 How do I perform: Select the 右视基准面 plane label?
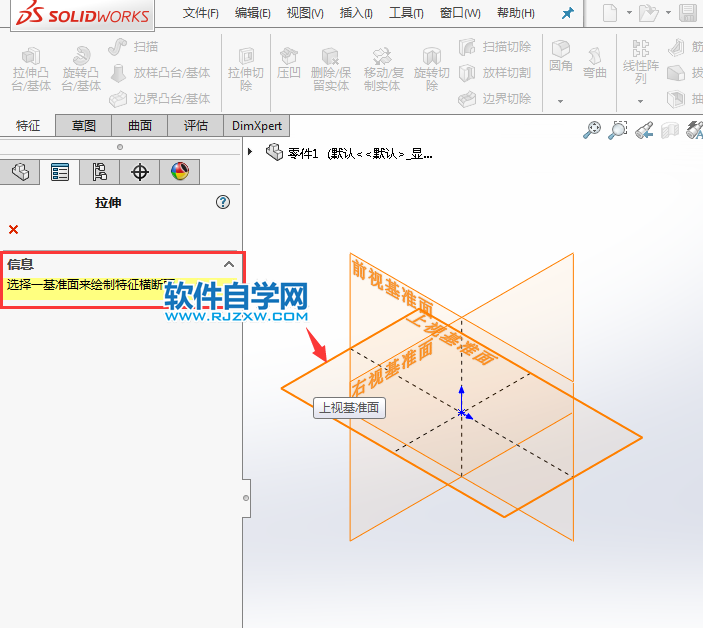[x=392, y=368]
